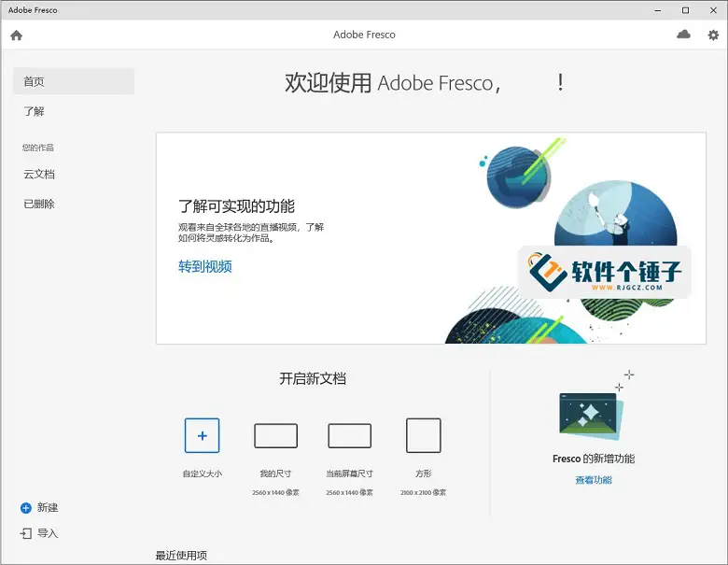
Task: Click the 最近使用项 heading
Action: [181, 556]
